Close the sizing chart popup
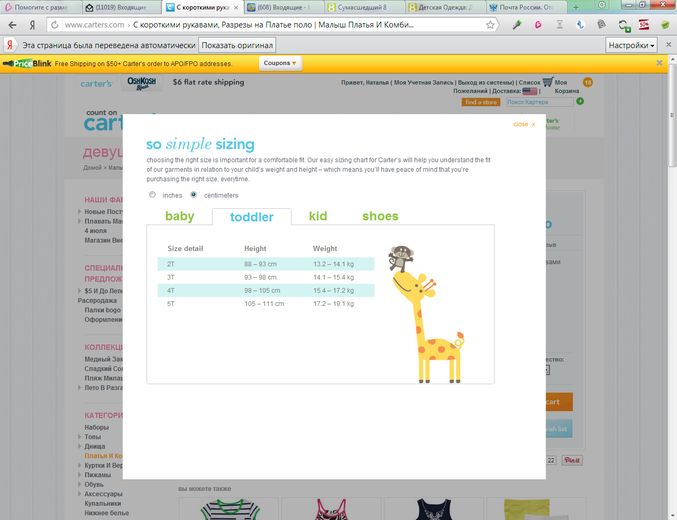 point(524,125)
